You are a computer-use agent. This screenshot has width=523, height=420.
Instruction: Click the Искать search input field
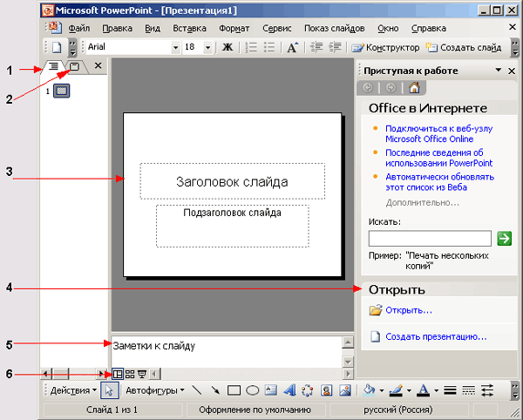pyautogui.click(x=430, y=239)
